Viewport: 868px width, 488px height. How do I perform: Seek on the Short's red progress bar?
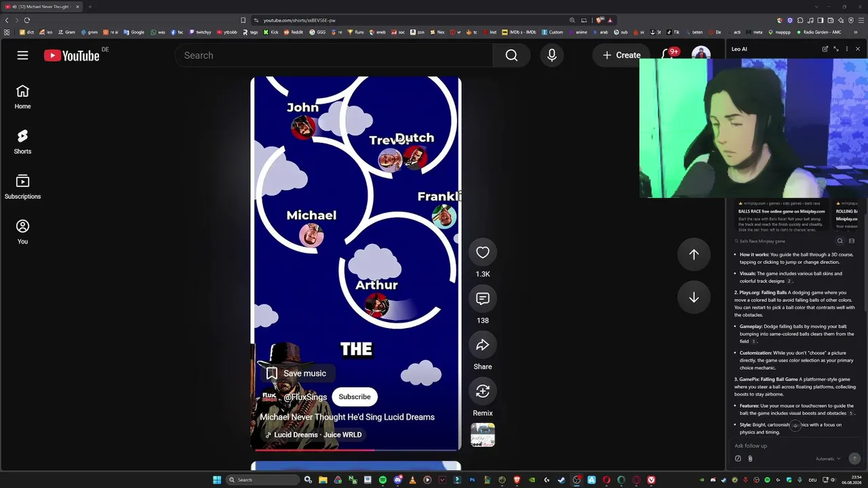pos(356,450)
